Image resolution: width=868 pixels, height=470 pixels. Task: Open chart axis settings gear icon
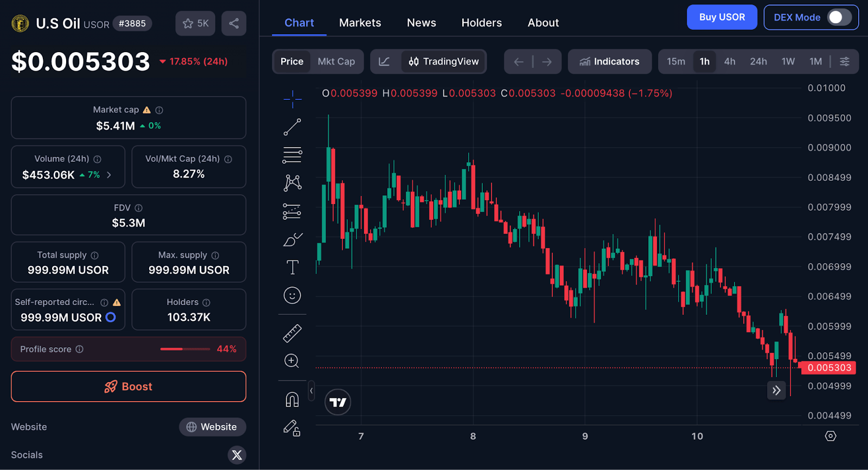click(x=831, y=436)
